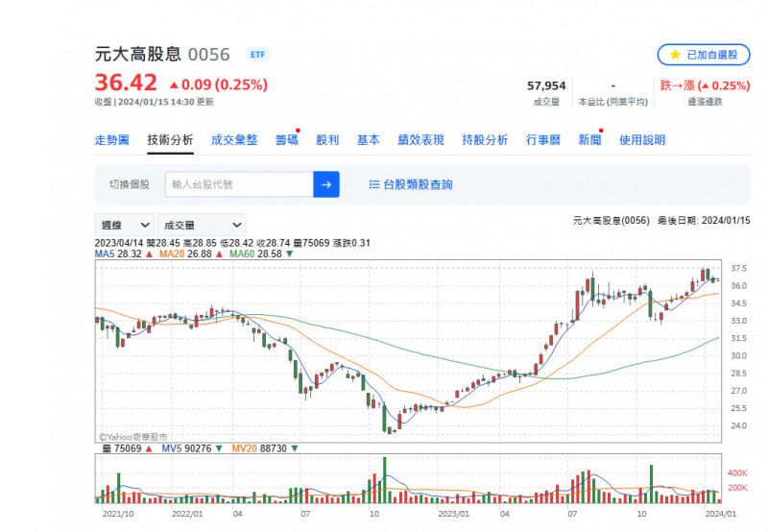This screenshot has height=532, width=768.
Task: Click the 本益比 (同業平均) label
Action: pyautogui.click(x=613, y=102)
